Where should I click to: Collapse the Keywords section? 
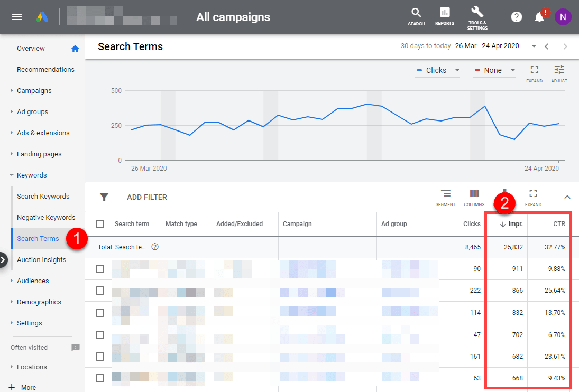click(x=12, y=175)
